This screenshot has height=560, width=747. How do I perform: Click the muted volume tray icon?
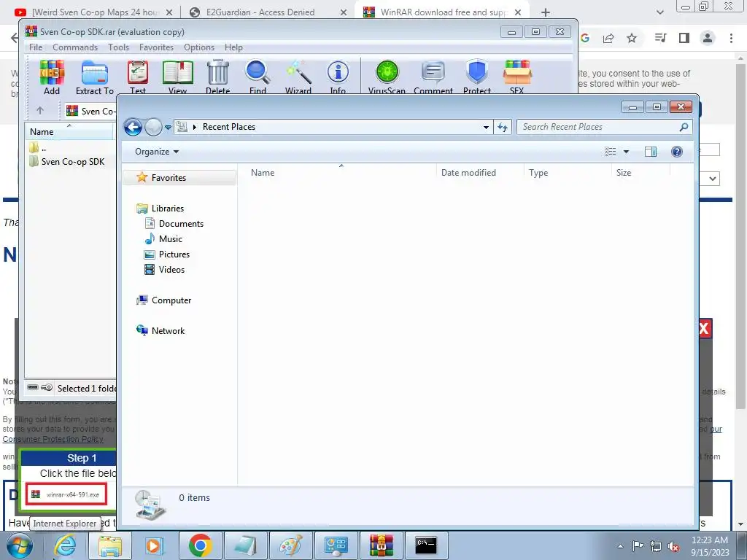673,546
